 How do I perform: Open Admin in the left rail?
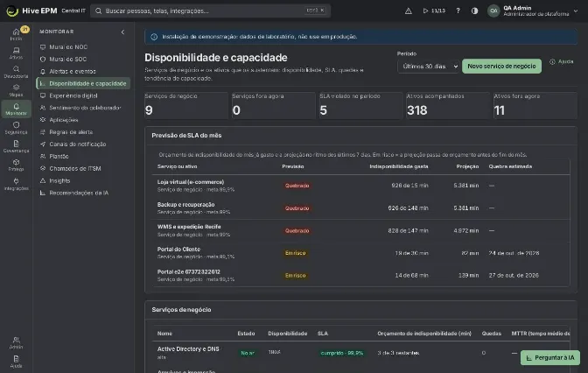click(16, 342)
